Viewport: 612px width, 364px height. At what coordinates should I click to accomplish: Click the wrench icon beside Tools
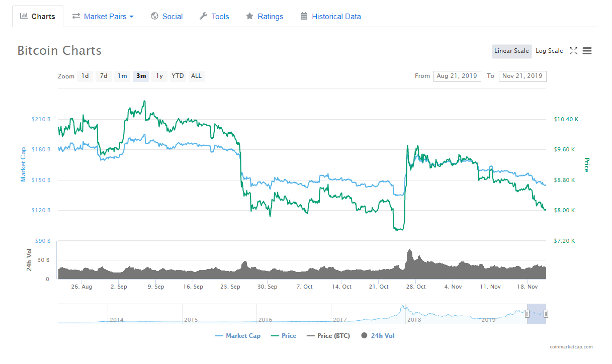203,16
